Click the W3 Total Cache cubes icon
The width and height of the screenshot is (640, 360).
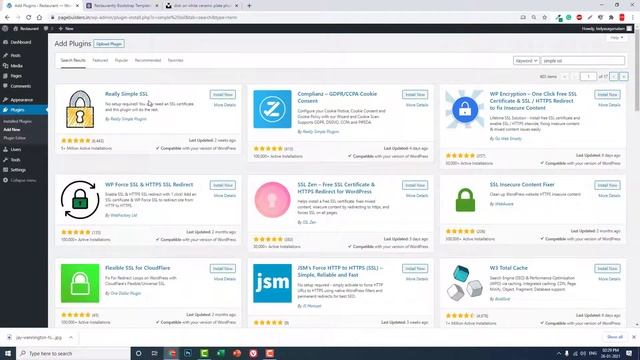point(465,283)
